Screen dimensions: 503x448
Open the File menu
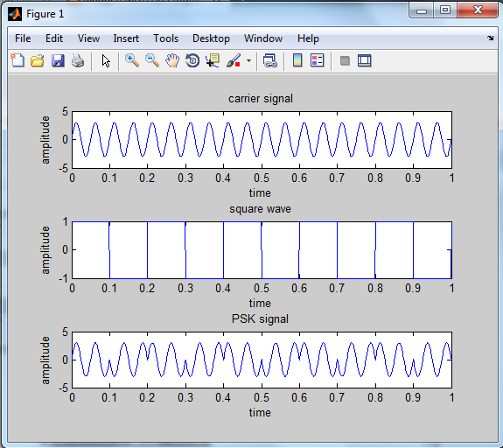point(23,38)
